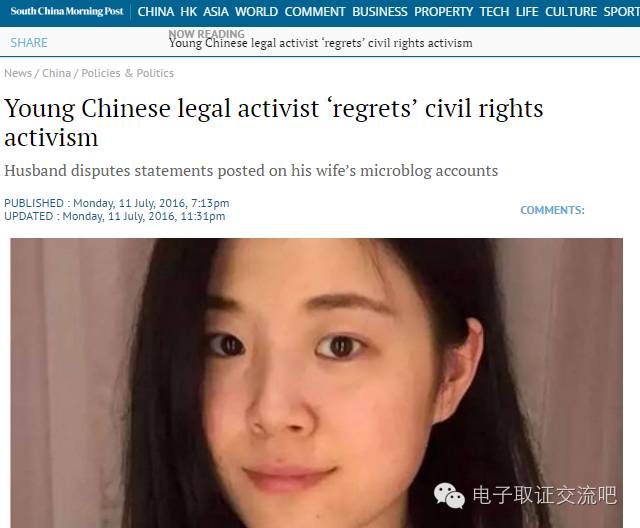Click the WeChat logo watermark on photo
Viewport: 640px width, 528px height.
coord(449,495)
